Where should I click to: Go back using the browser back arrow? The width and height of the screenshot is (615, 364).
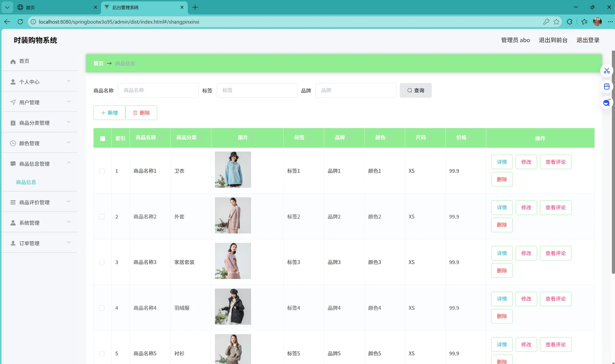click(7, 22)
